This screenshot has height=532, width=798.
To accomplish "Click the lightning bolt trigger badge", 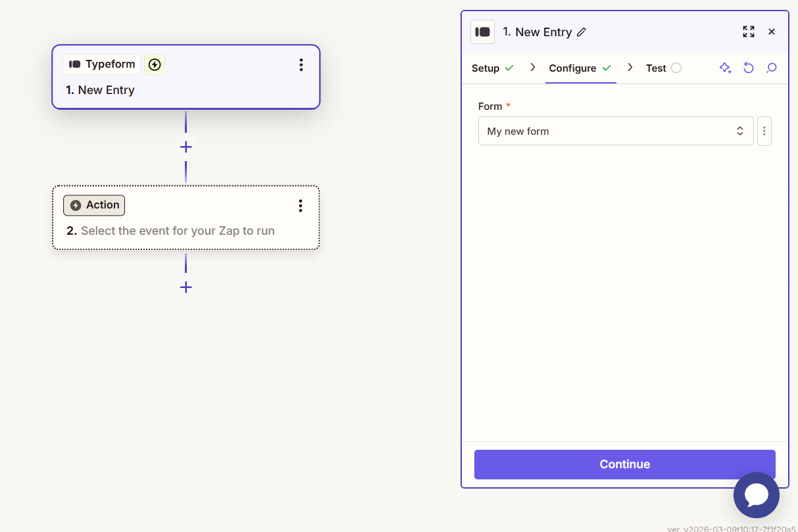I will (x=155, y=64).
